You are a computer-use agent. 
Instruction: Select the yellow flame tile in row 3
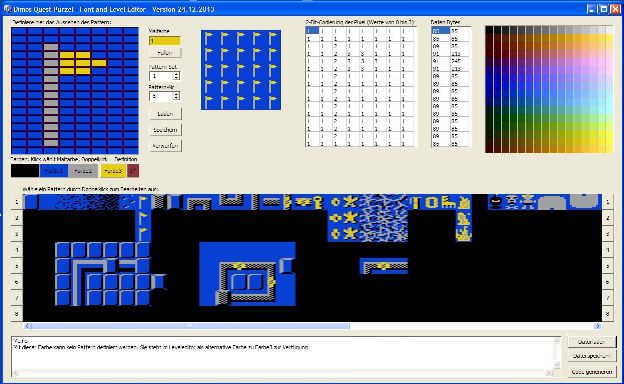tap(464, 234)
